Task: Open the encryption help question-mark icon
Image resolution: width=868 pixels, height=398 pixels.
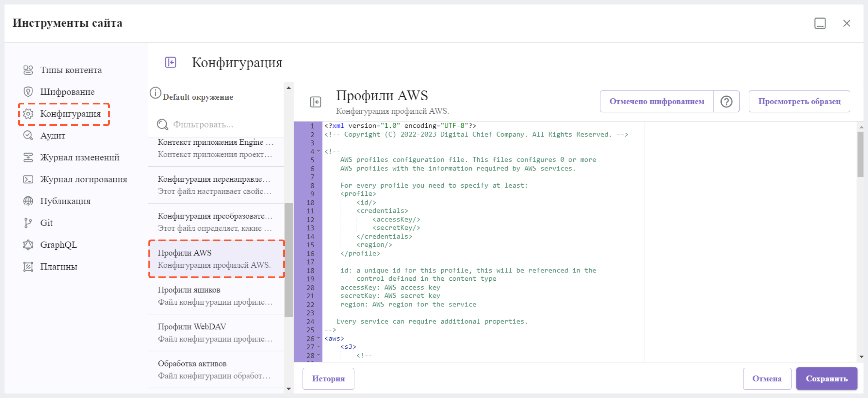Action: point(726,101)
